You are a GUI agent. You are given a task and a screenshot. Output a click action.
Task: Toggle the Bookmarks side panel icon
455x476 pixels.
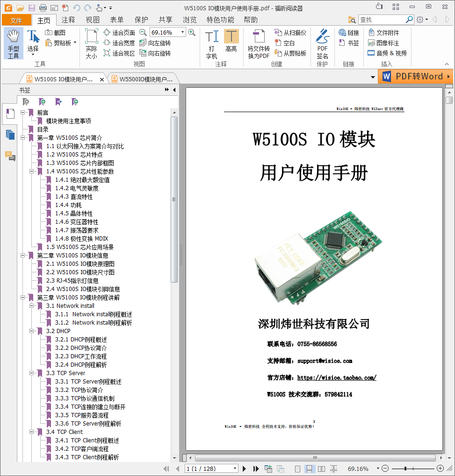point(10,114)
